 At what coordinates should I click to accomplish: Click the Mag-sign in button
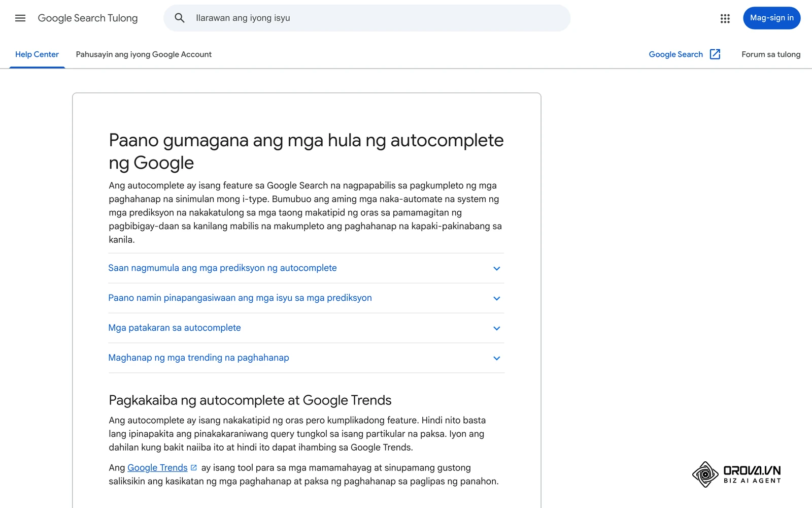click(x=771, y=18)
